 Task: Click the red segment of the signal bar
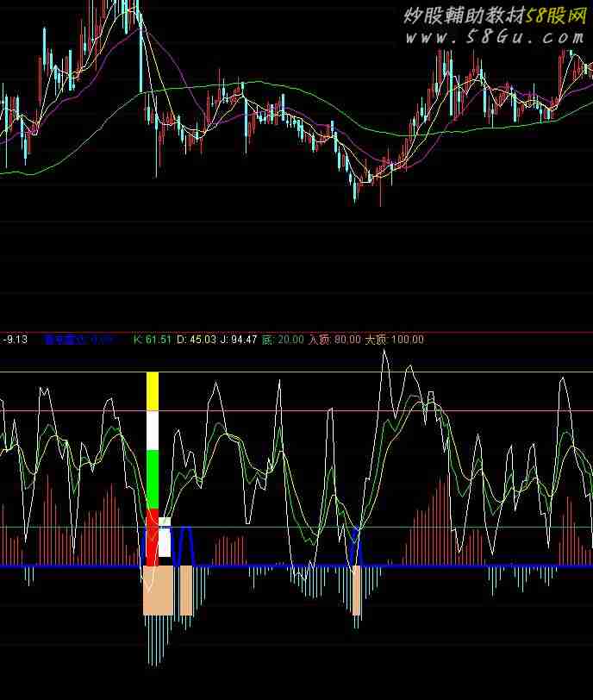click(153, 537)
